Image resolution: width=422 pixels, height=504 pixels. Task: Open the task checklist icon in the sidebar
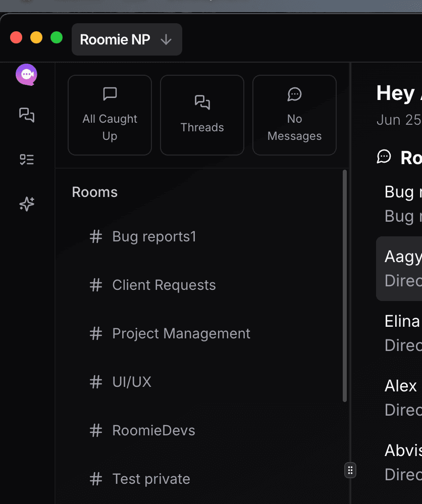(x=27, y=160)
